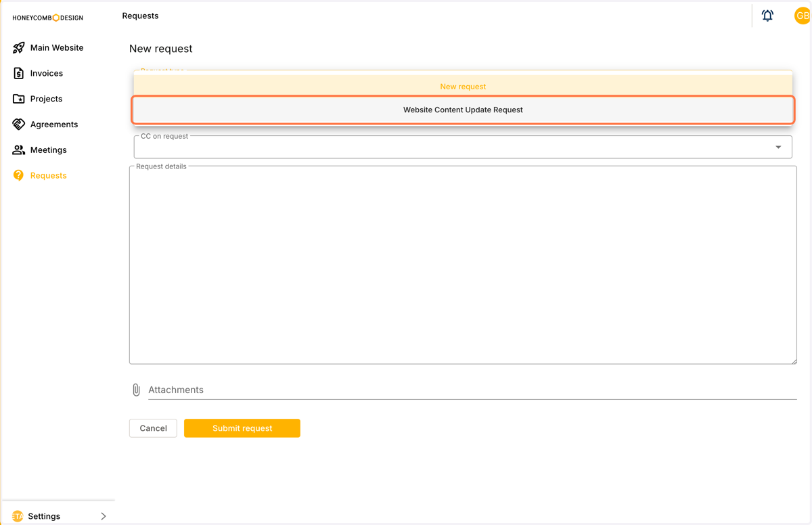The height and width of the screenshot is (525, 812).
Task: Click the Requests page title
Action: click(140, 16)
